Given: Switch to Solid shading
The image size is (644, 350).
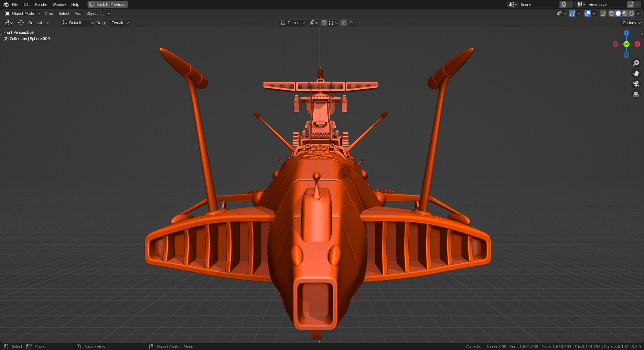Looking at the screenshot, I should click(x=618, y=13).
